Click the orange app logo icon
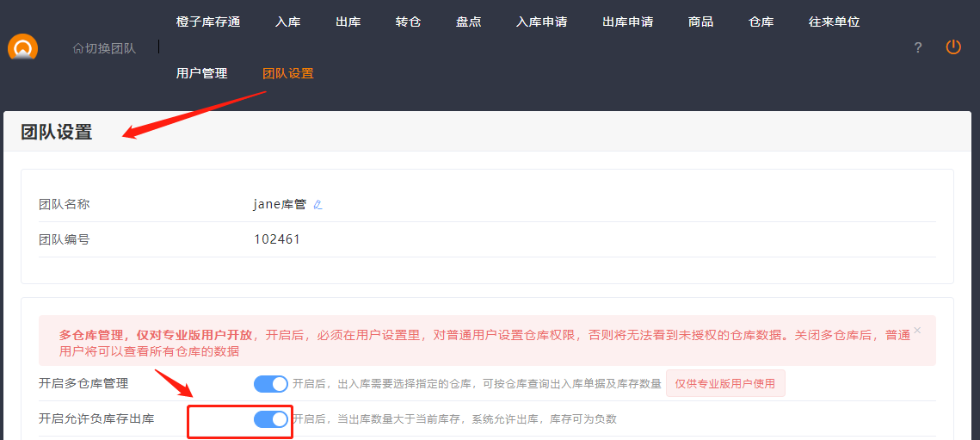Screen dimensions: 980x440 click(x=22, y=48)
